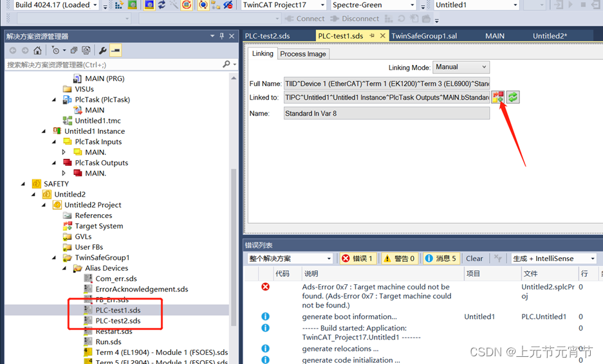Close the PLC-test1.sds tab
603x364 pixels.
[383, 36]
